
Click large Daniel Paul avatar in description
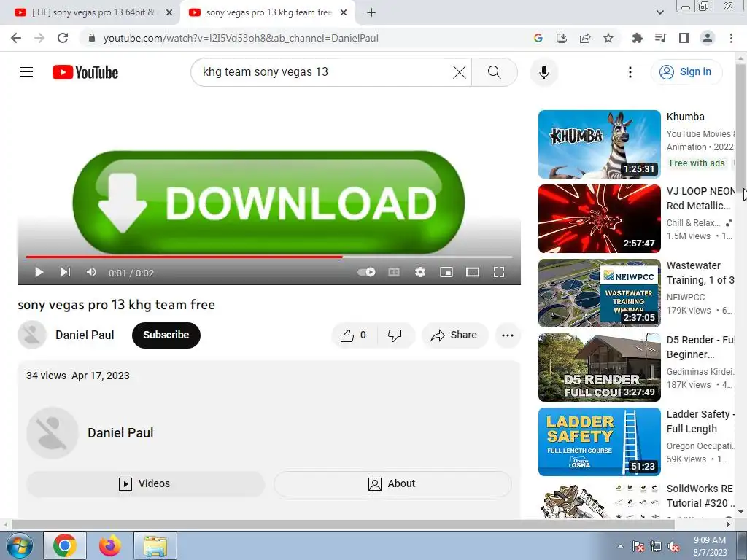tap(53, 433)
